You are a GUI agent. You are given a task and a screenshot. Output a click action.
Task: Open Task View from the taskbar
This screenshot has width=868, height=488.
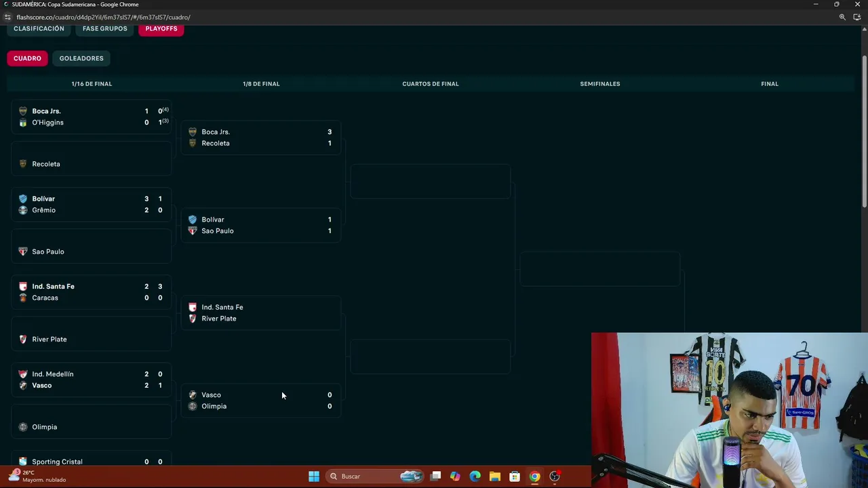tap(436, 476)
